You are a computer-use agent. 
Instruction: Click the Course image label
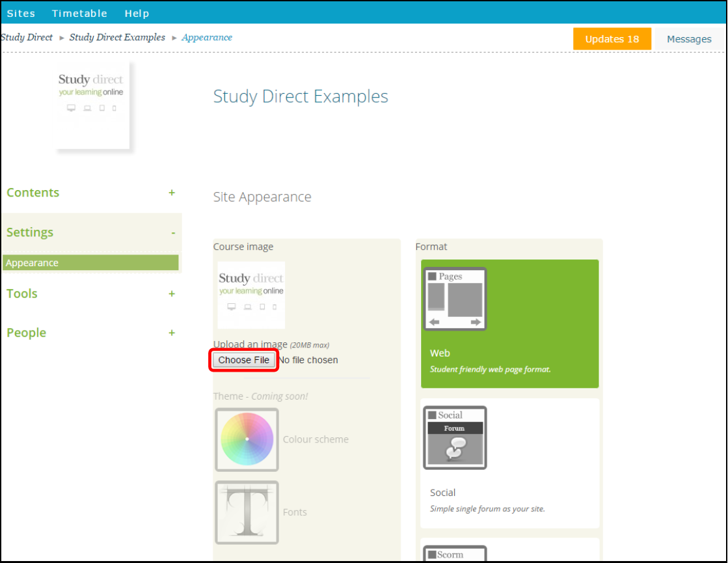pyautogui.click(x=243, y=247)
